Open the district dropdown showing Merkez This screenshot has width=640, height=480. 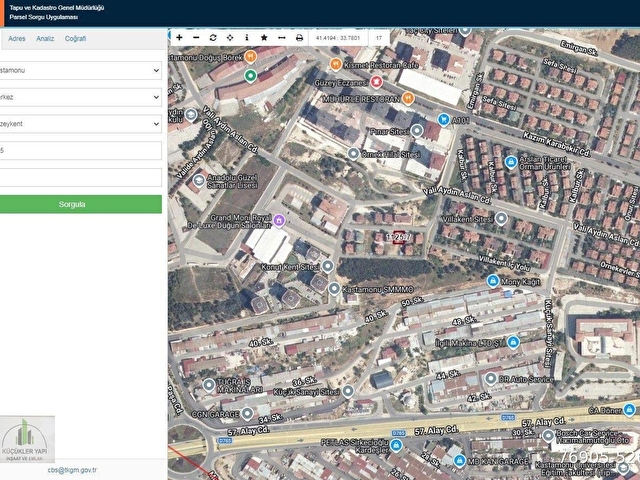tap(80, 97)
